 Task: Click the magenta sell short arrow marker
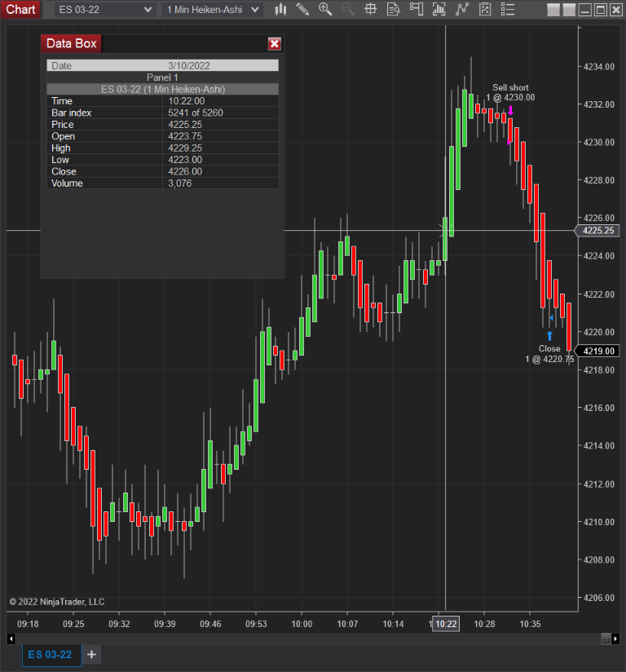pos(510,111)
